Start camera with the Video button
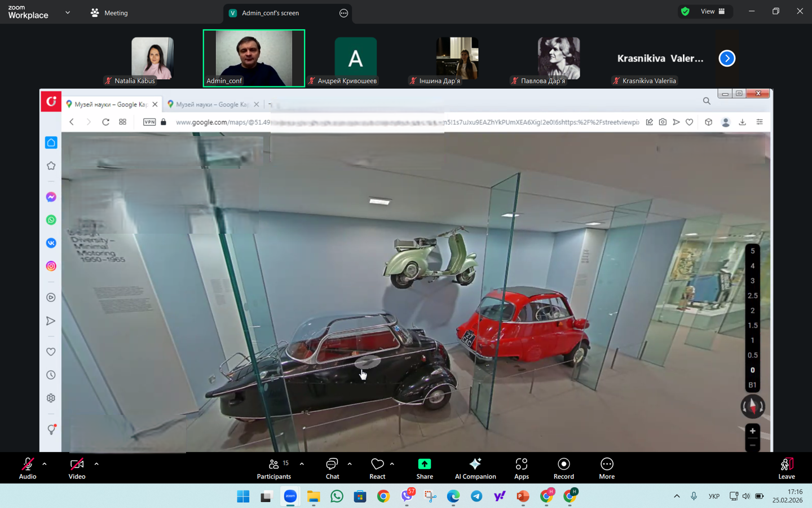 [x=77, y=468]
